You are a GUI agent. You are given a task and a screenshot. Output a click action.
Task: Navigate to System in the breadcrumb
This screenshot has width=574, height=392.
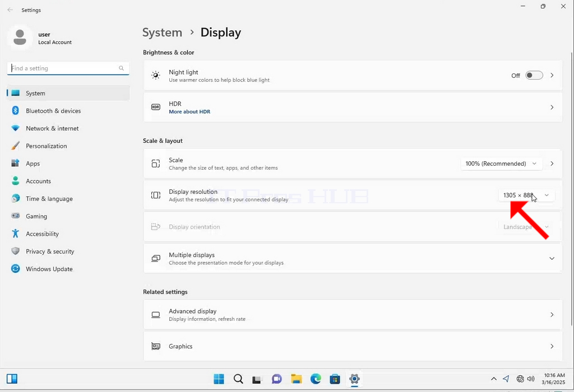(162, 32)
